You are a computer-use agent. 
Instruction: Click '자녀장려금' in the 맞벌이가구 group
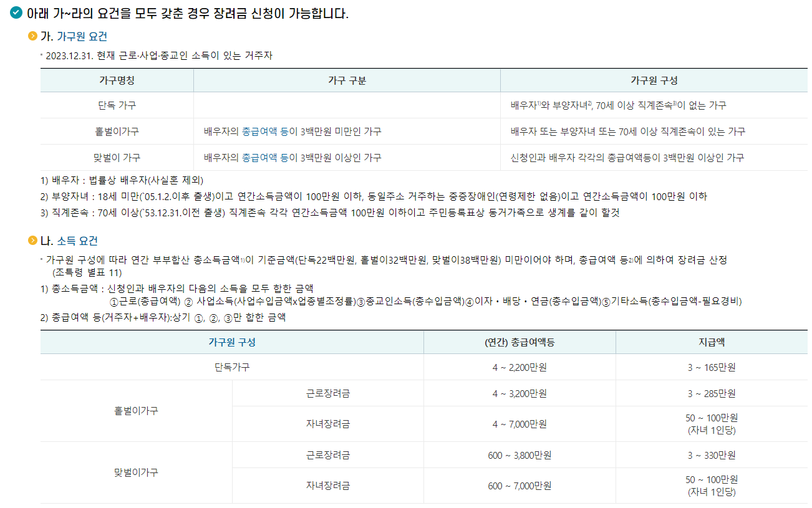[x=328, y=486]
